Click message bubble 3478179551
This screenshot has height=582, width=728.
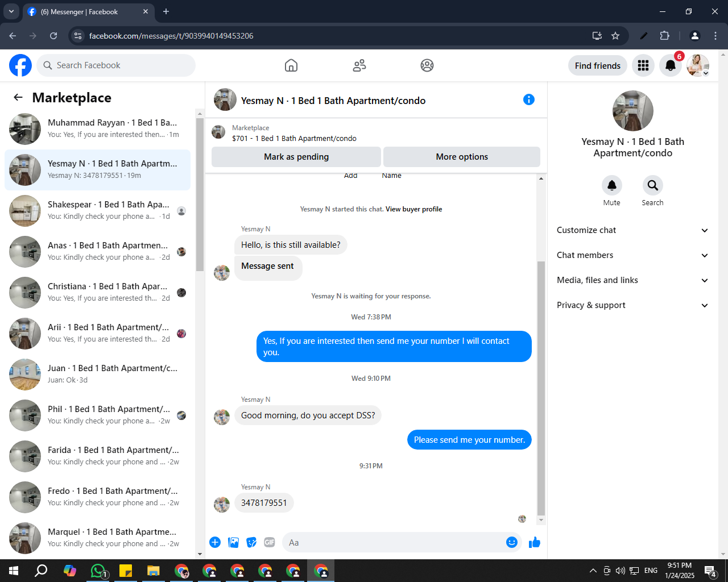click(x=264, y=503)
